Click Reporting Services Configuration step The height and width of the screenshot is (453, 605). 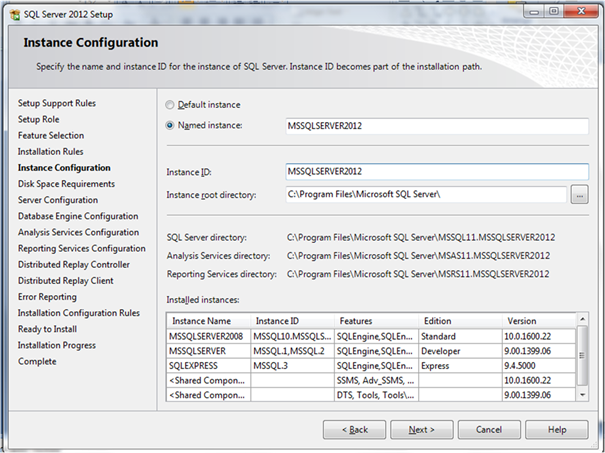[x=82, y=248]
